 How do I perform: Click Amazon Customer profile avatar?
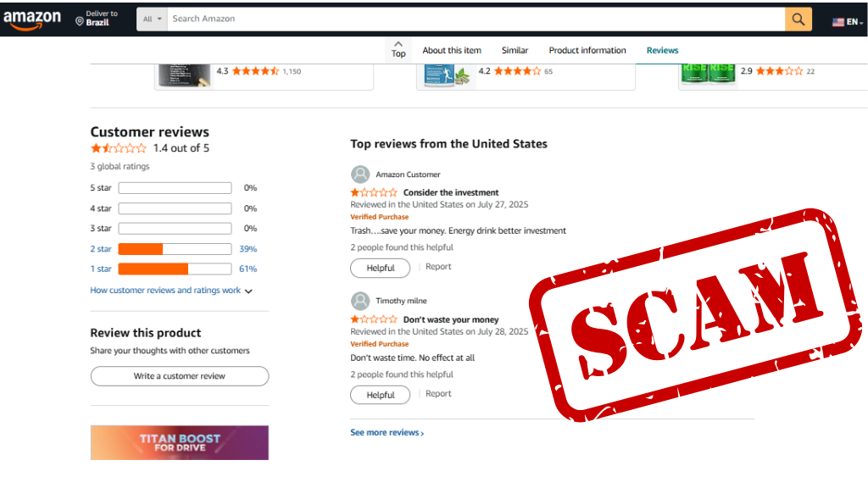tap(360, 175)
